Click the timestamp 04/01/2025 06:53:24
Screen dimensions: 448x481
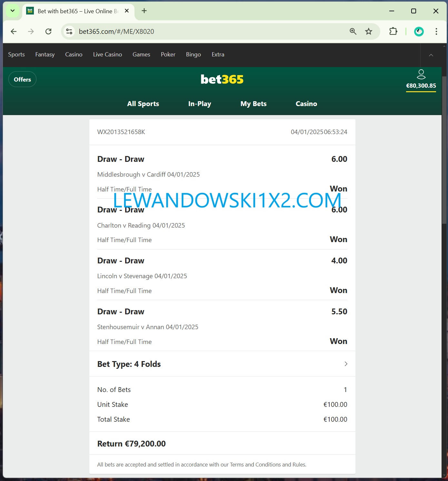pyautogui.click(x=319, y=132)
